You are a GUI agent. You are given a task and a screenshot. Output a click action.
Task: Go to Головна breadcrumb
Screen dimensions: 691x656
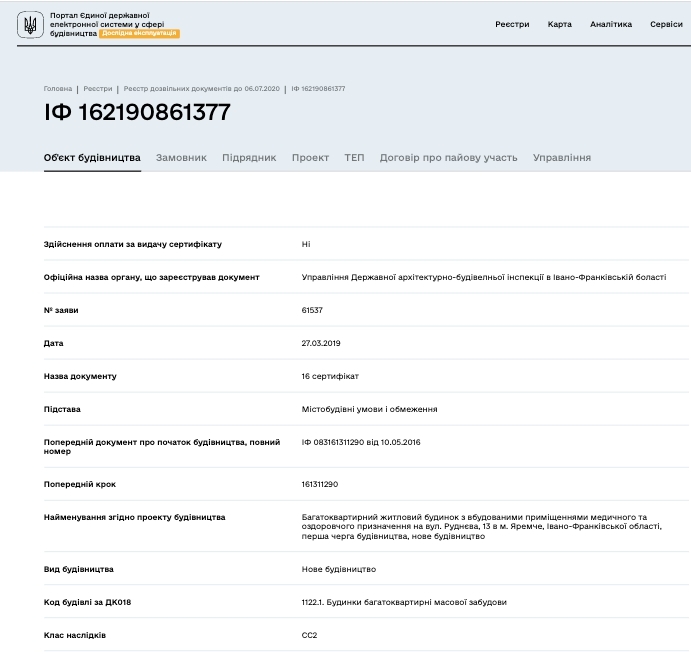click(58, 89)
